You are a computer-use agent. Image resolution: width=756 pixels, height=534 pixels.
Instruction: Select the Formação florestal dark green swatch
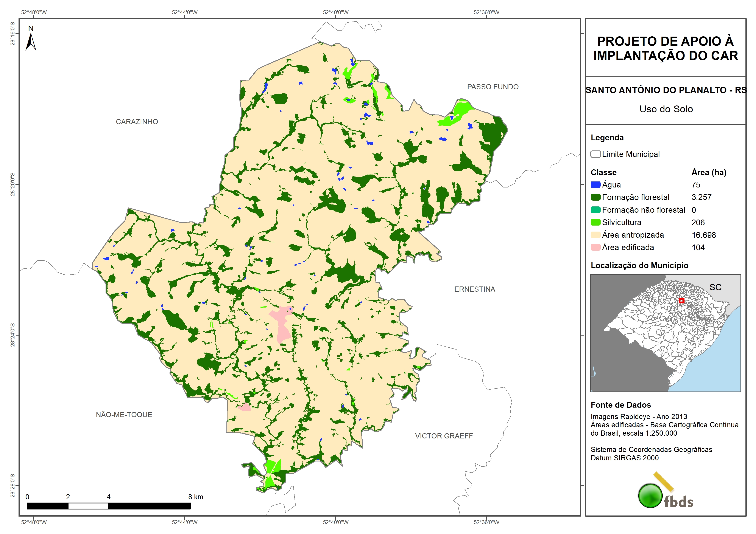point(595,197)
